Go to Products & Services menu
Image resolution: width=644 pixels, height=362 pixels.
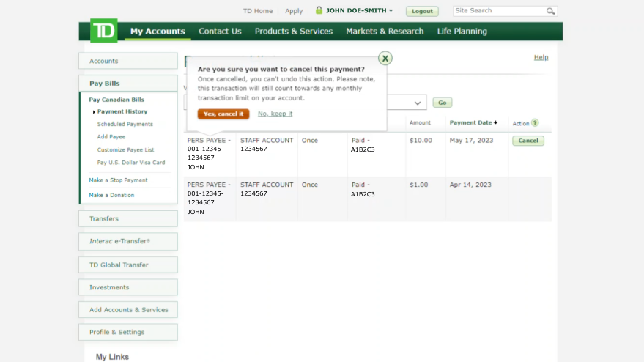(294, 32)
